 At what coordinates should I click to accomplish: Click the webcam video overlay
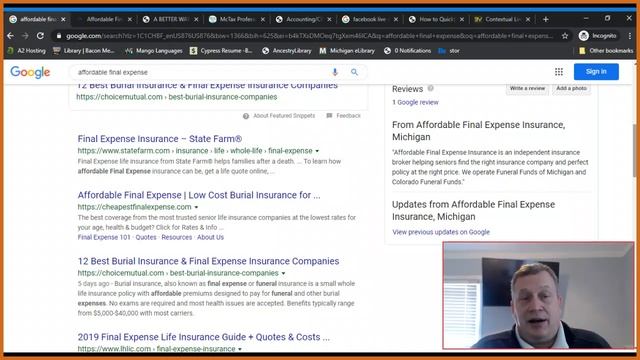click(538, 296)
